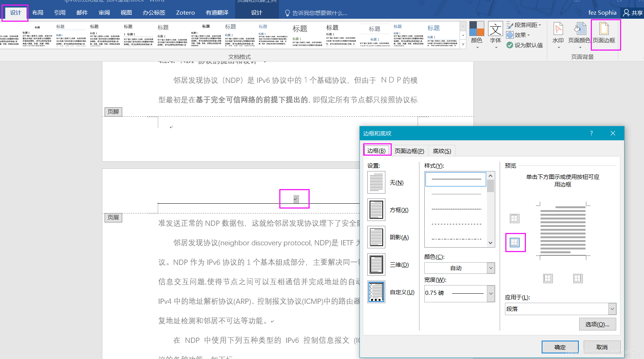Select the solid line style
644x359 pixels.
click(456, 179)
